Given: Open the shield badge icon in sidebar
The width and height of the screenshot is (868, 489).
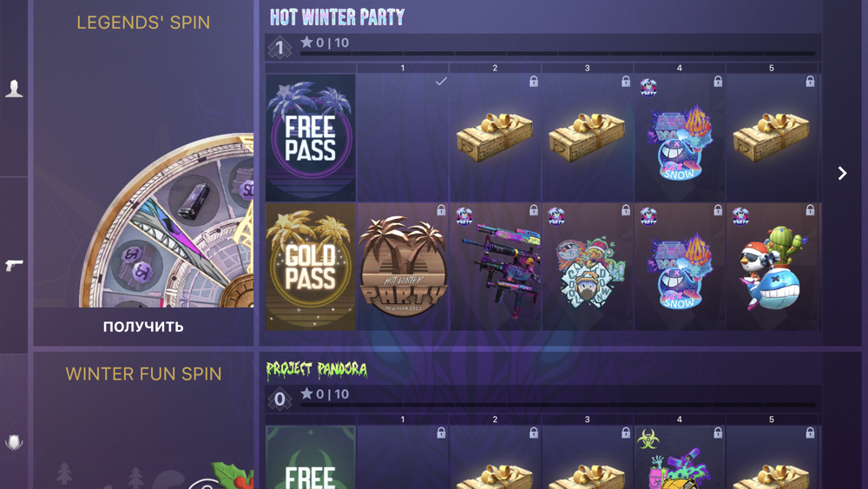Looking at the screenshot, I should pos(14,442).
